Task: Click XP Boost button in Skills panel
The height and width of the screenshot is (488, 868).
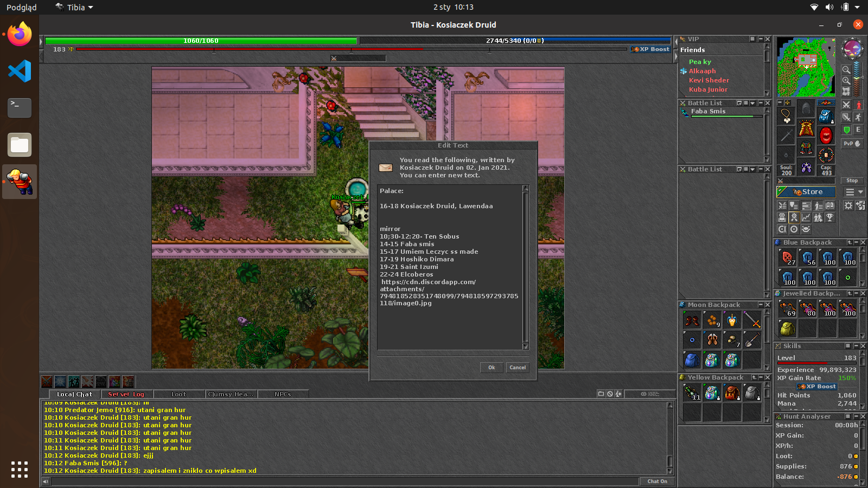Action: click(x=816, y=387)
